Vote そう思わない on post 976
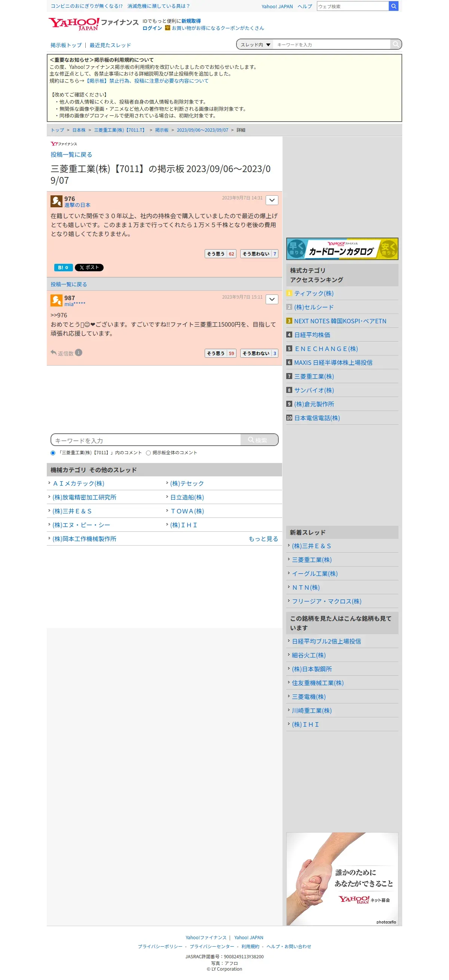449x980 pixels. (x=259, y=254)
